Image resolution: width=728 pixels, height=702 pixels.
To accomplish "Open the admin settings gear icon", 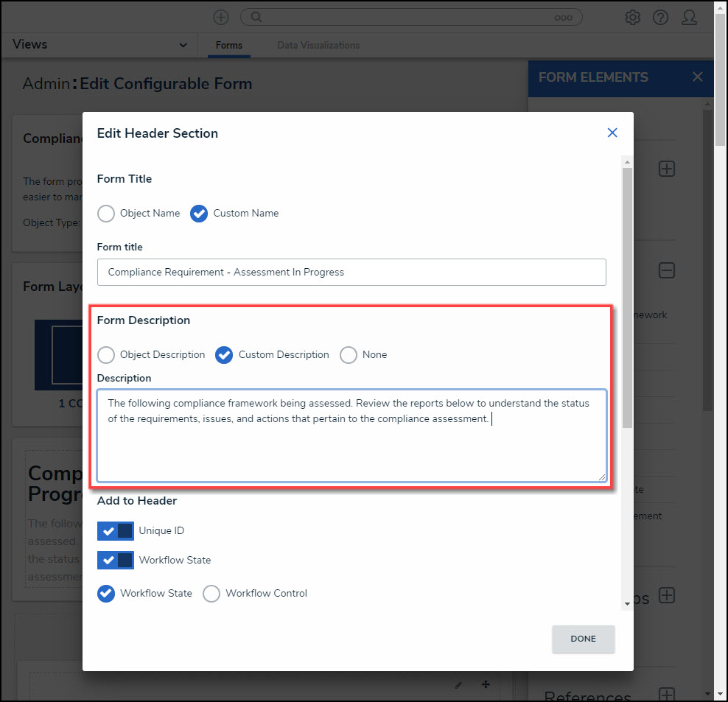I will click(632, 18).
